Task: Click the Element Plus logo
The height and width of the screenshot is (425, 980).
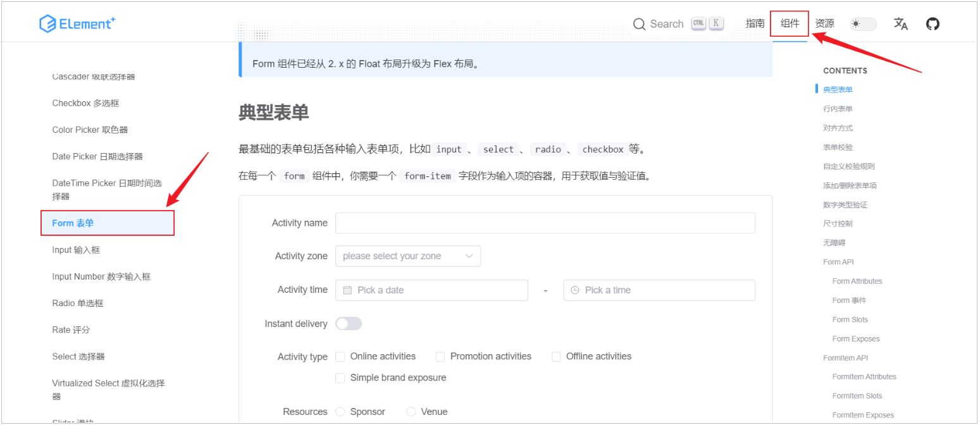Action: coord(77,24)
